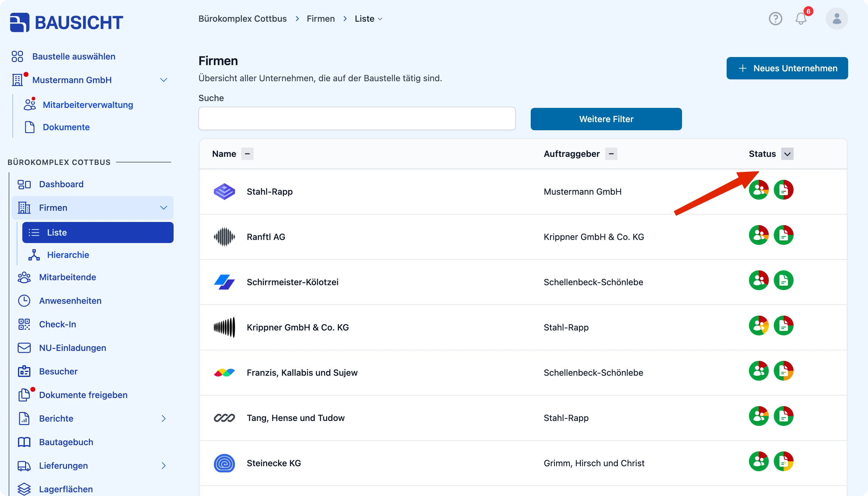This screenshot has width=868, height=496.
Task: Focus the Suche search field
Action: click(357, 118)
